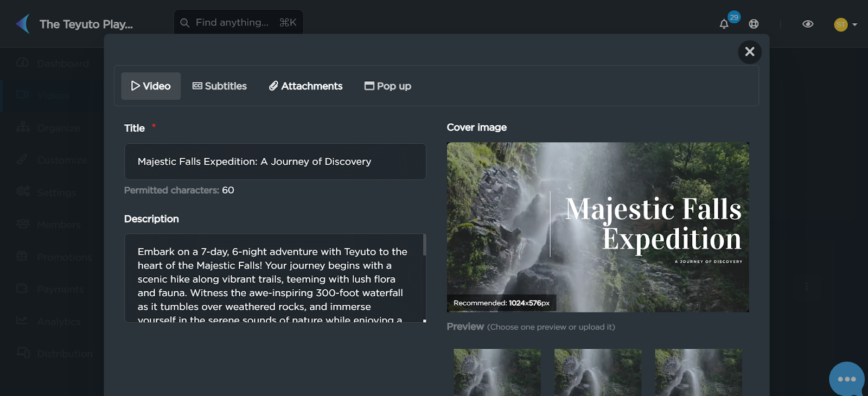This screenshot has width=868, height=396.
Task: Open the ST user avatar menu
Action: tap(840, 24)
